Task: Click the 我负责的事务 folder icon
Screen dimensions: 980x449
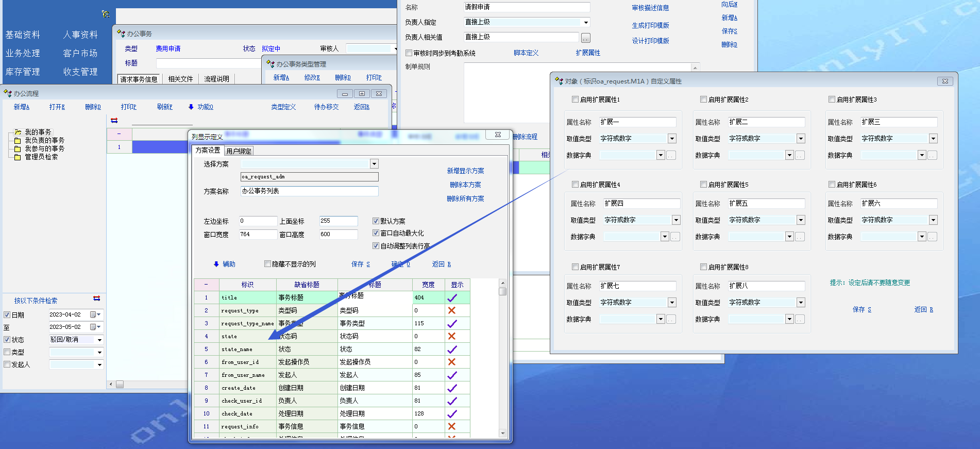Action: [x=18, y=141]
